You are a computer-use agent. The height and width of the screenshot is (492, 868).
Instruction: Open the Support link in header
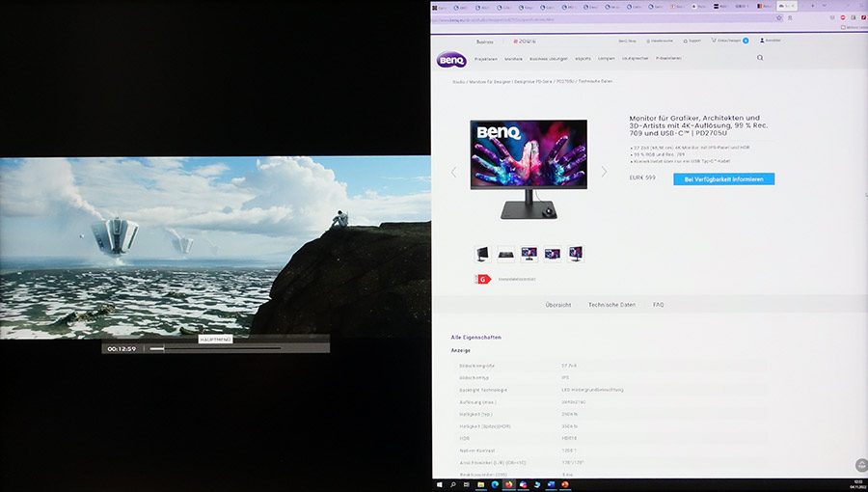pos(692,41)
